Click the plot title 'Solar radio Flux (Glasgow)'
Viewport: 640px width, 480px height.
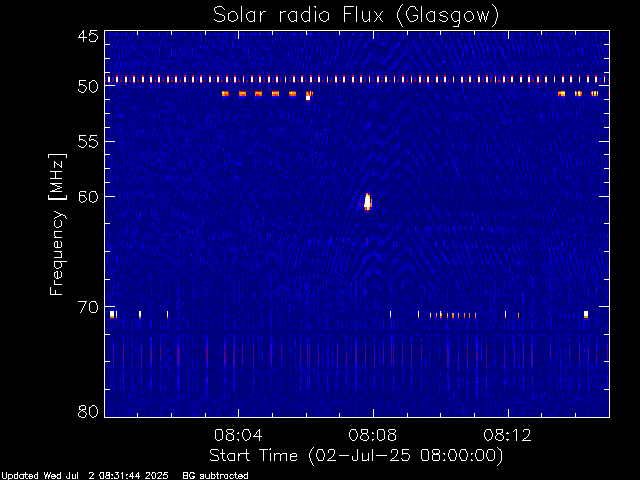pos(356,16)
